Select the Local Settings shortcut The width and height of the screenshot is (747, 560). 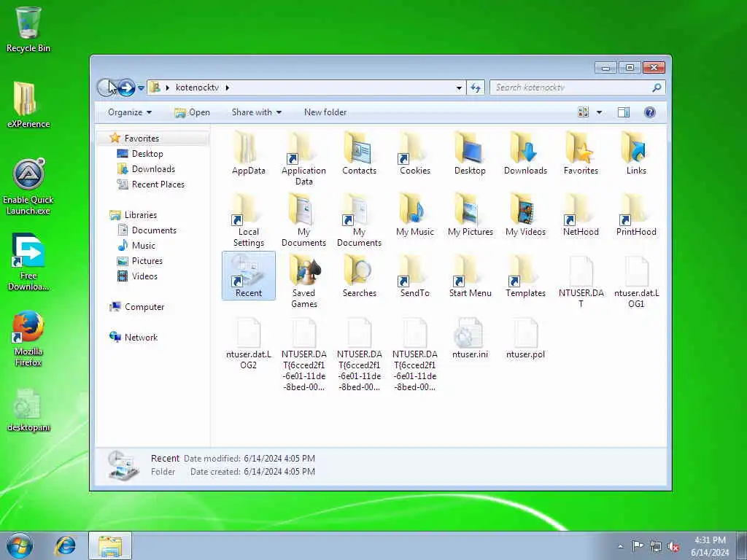(248, 220)
